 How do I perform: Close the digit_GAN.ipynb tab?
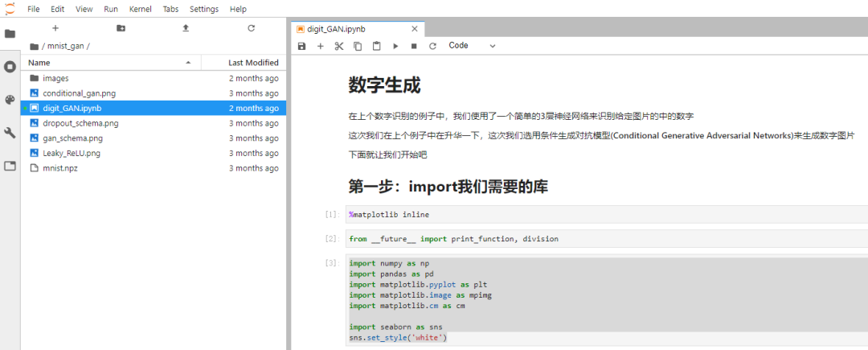coord(415,29)
